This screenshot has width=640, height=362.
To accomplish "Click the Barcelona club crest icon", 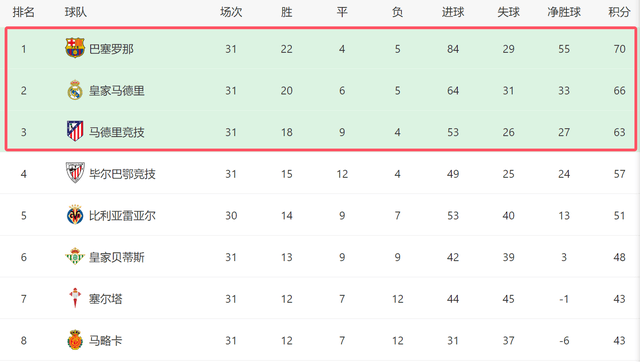I will pyautogui.click(x=75, y=48).
